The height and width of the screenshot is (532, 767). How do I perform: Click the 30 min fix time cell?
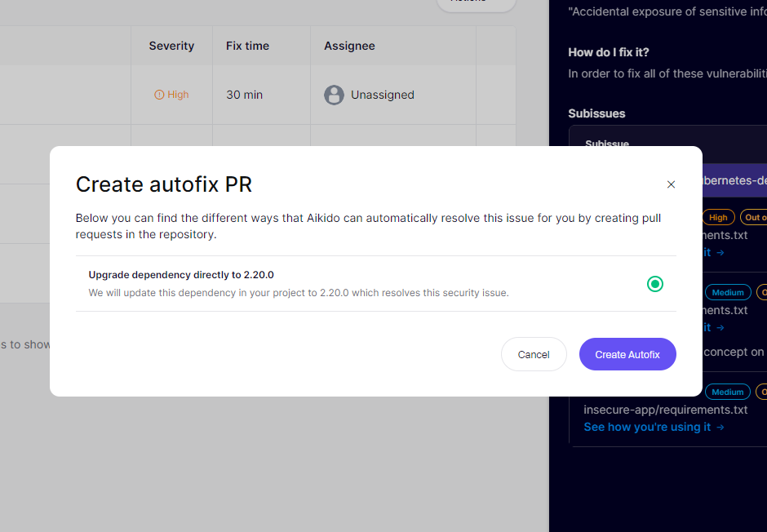(x=244, y=95)
